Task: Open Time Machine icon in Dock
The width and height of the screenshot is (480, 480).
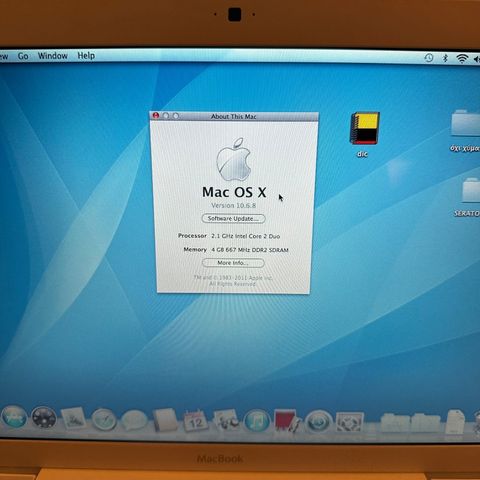Action: click(319, 421)
